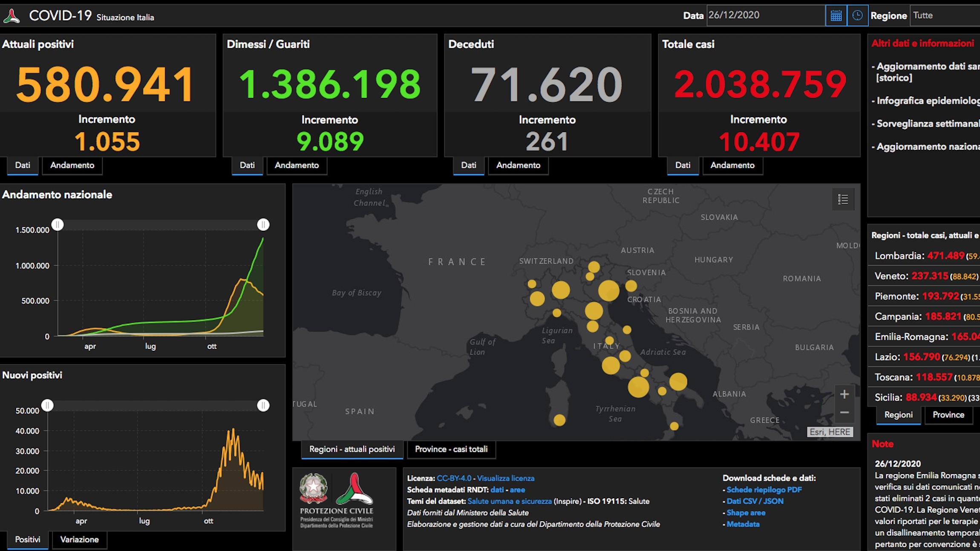This screenshot has width=980, height=551.
Task: Open the map legend list icon
Action: [x=843, y=199]
